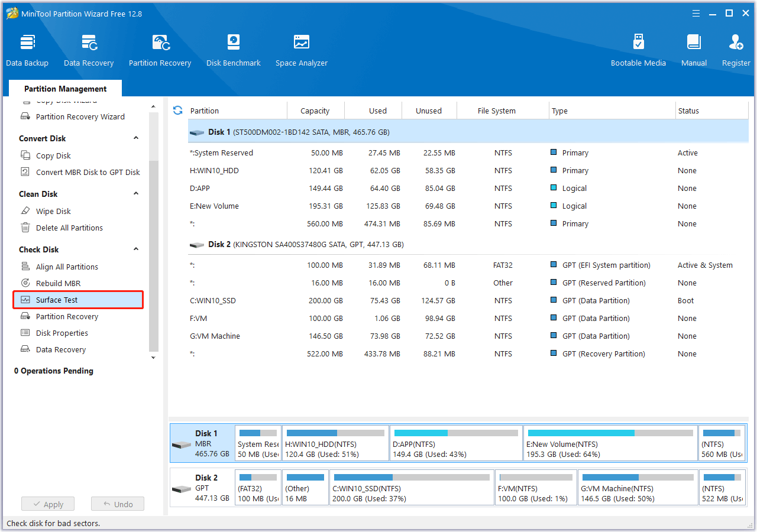Open the Space Analyzer
This screenshot has width=757, height=532.
(302, 51)
